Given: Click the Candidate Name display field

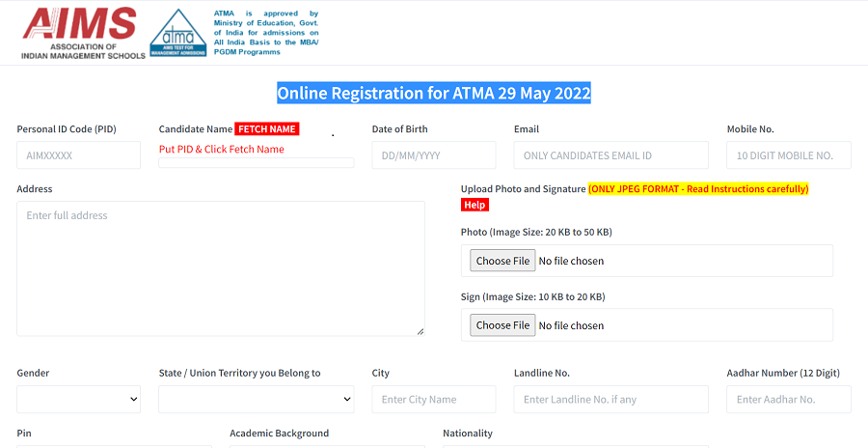Looking at the screenshot, I should (256, 162).
